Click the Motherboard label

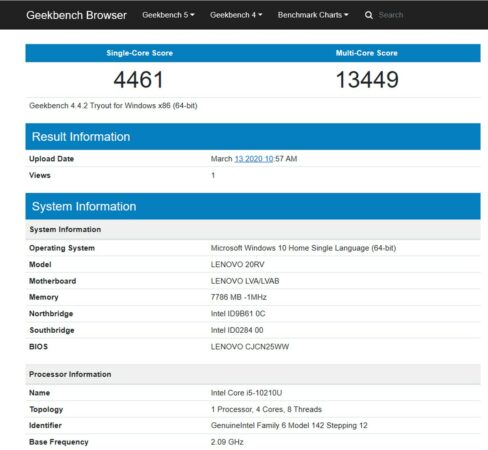tap(52, 281)
